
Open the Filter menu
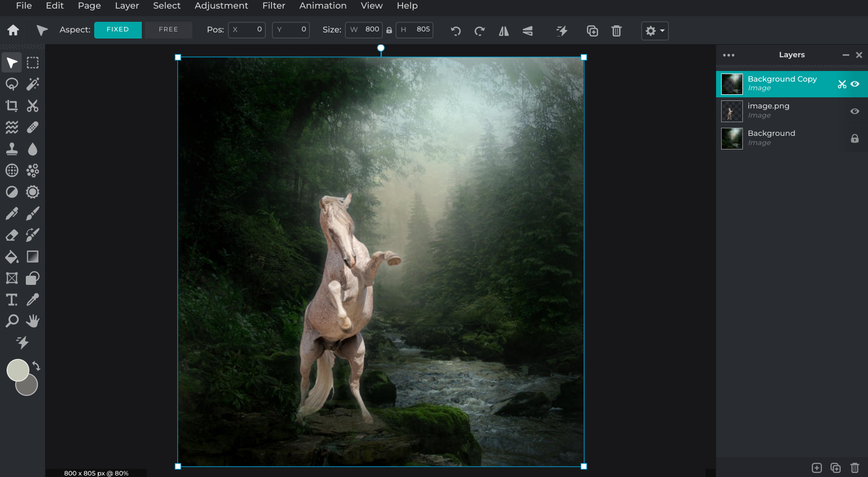pyautogui.click(x=273, y=6)
